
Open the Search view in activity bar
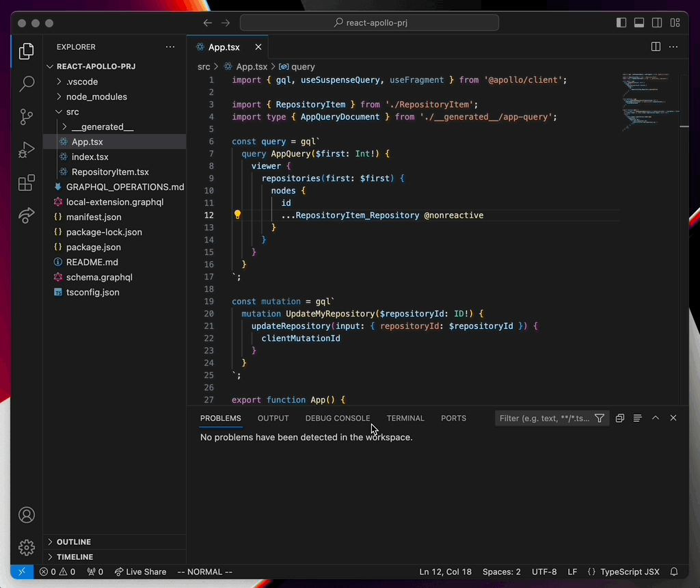click(x=27, y=84)
